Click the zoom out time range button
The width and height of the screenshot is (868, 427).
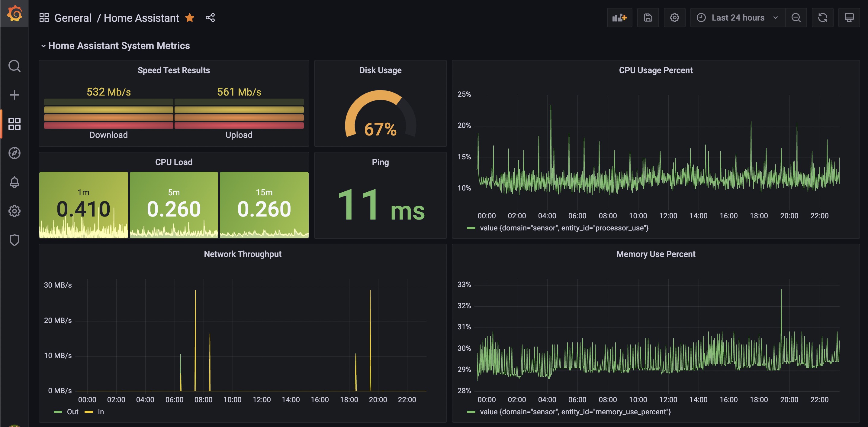796,18
